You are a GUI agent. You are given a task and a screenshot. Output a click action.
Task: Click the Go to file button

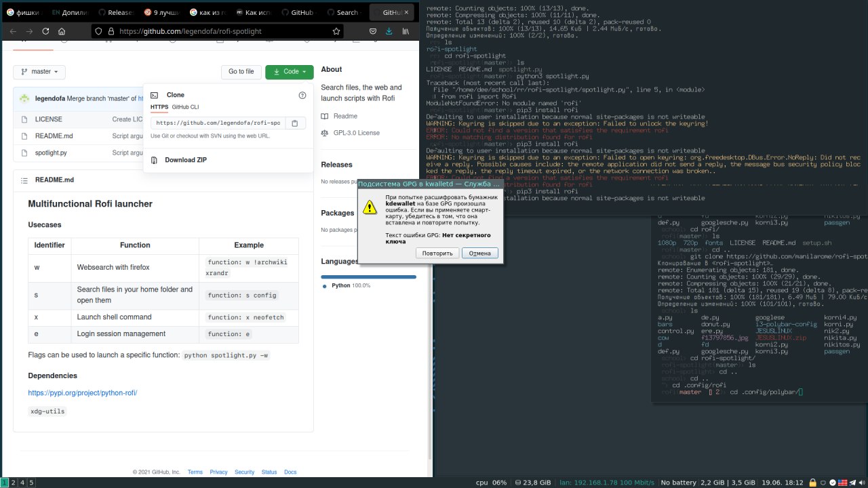241,71
